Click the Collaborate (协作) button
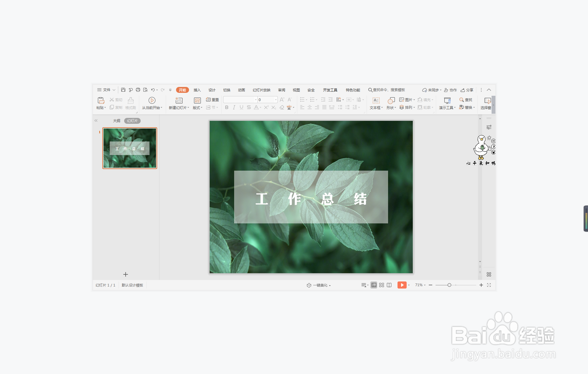This screenshot has height=374, width=588. (x=451, y=90)
